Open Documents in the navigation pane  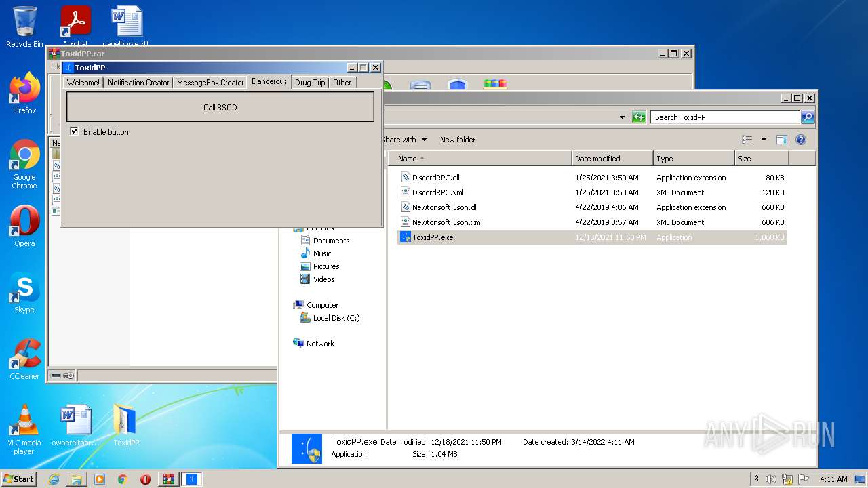coord(331,241)
